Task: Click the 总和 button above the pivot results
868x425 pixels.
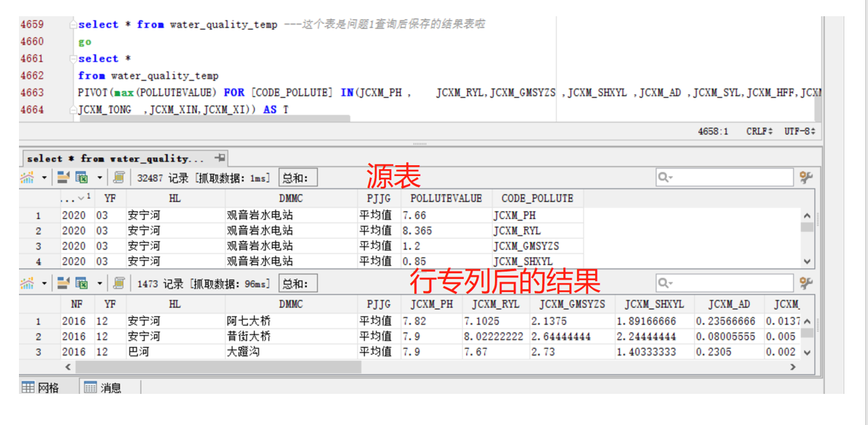Action: pos(299,283)
